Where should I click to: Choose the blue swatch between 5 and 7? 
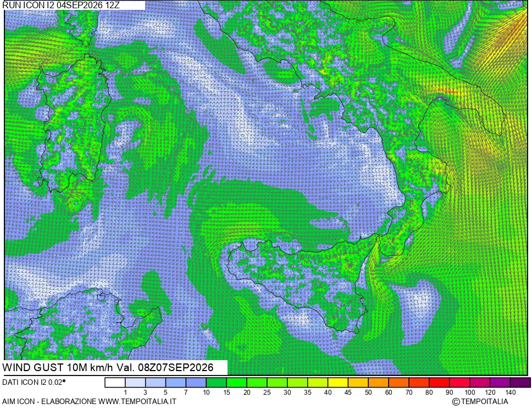[176, 383]
